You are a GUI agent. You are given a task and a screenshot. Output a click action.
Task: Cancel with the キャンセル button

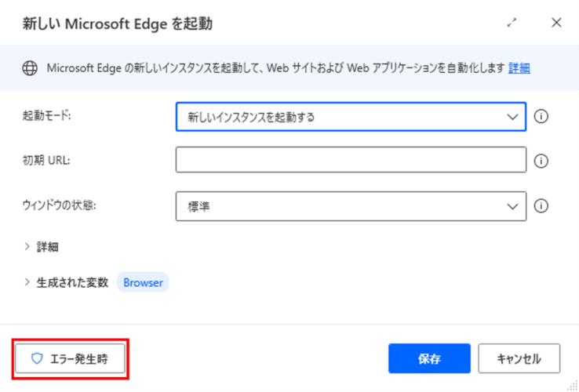[519, 358]
